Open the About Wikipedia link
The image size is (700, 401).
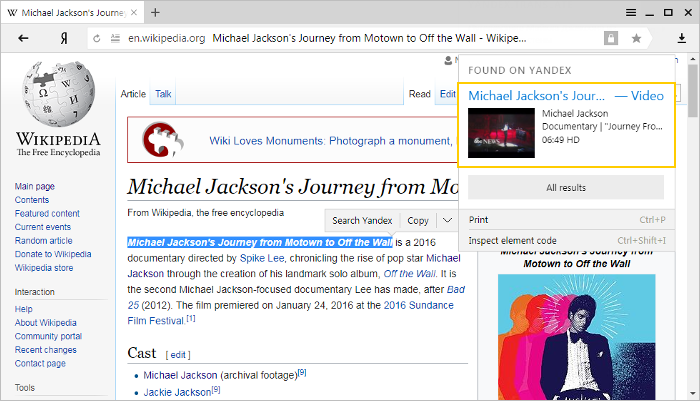click(45, 322)
